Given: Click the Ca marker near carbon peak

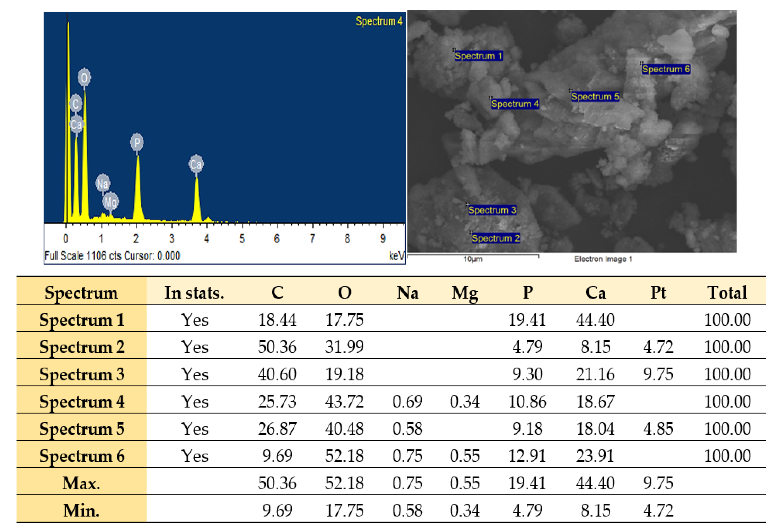Looking at the screenshot, I should coord(76,125).
